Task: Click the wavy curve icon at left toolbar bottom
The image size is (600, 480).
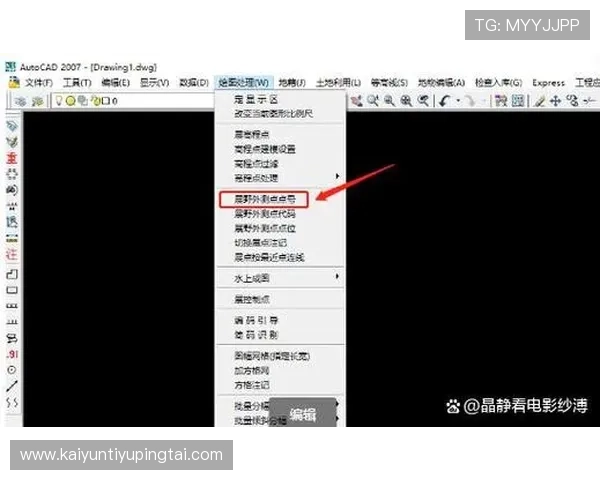Action: pos(12,402)
